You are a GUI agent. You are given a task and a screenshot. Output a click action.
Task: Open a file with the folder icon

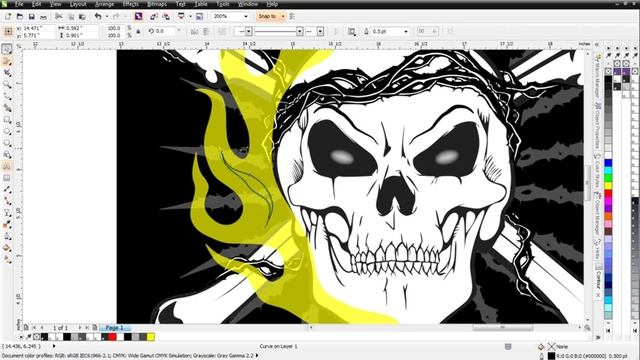coord(20,17)
